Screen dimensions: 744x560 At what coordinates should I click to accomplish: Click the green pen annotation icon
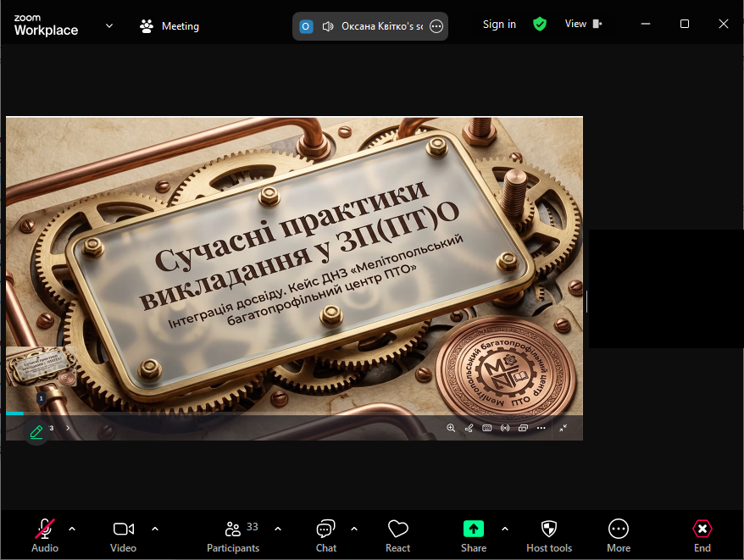coord(36,431)
